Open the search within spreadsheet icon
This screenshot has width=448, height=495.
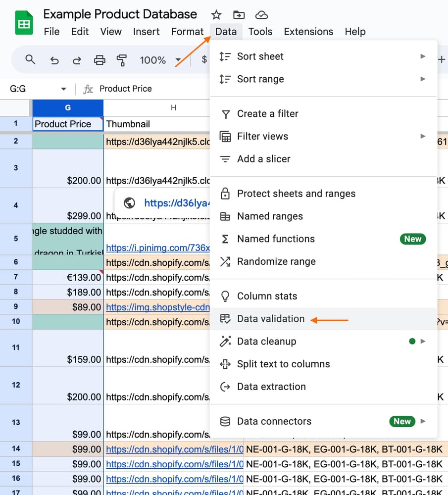(30, 59)
